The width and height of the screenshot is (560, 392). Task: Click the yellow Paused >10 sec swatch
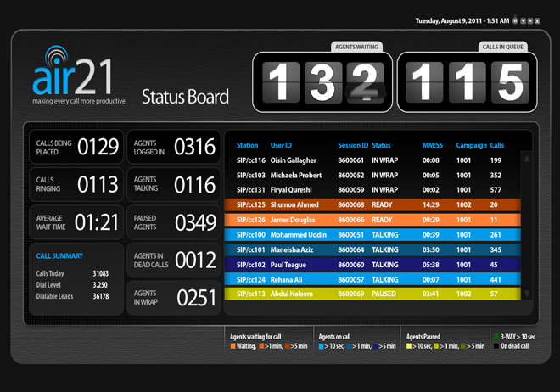tap(409, 346)
